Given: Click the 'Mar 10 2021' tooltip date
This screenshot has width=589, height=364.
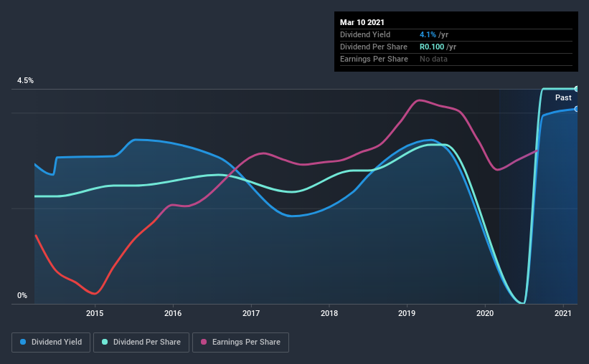Looking at the screenshot, I should point(362,22).
